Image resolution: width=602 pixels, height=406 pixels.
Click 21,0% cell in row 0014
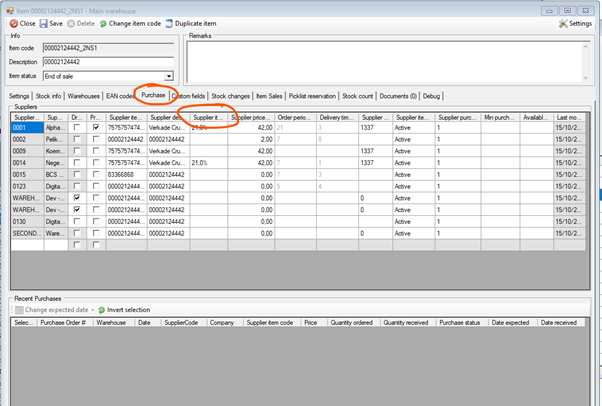coord(208,163)
